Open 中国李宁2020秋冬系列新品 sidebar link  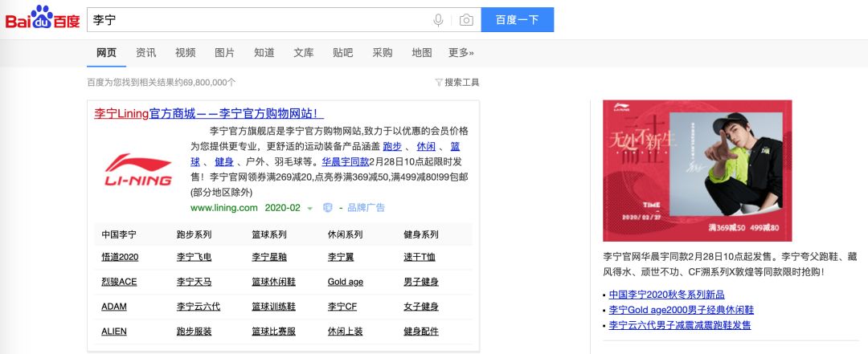666,295
